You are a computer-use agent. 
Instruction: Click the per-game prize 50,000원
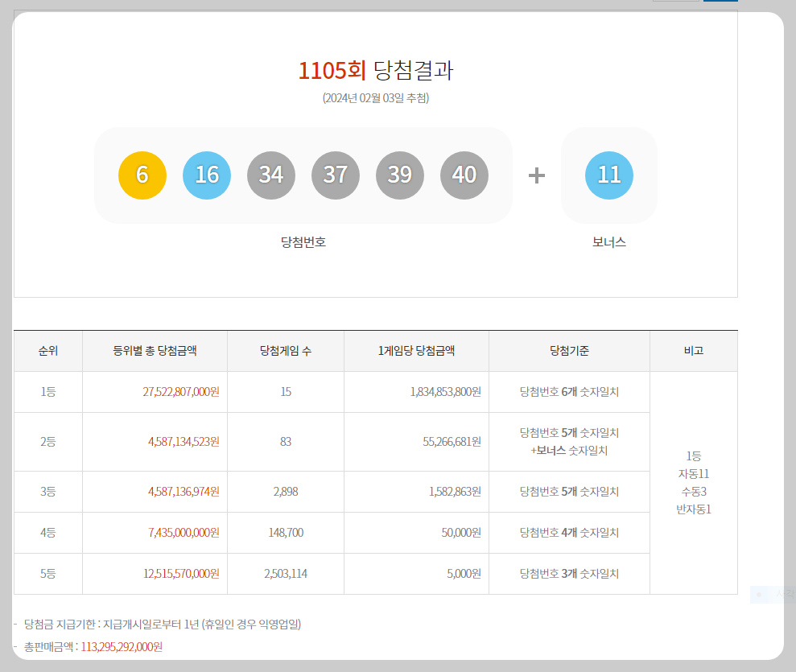click(461, 533)
